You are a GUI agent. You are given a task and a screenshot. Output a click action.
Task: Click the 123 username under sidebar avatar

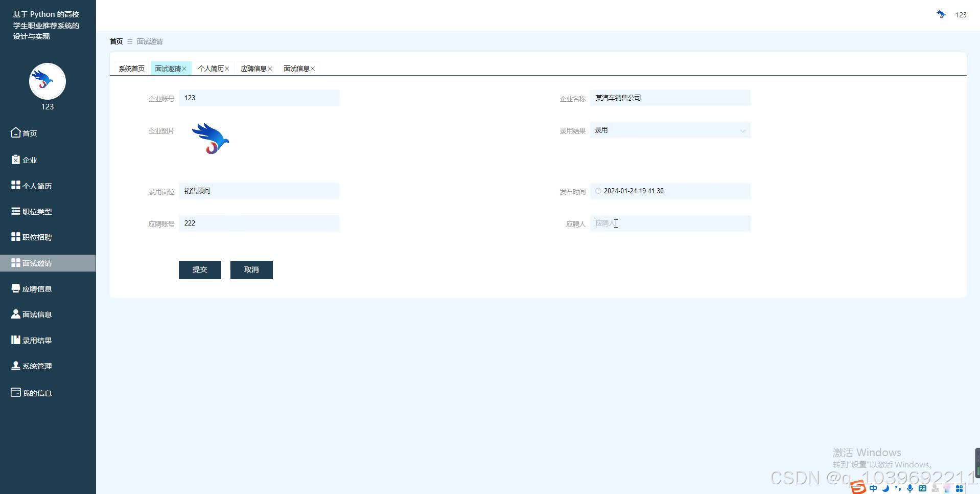tap(48, 106)
